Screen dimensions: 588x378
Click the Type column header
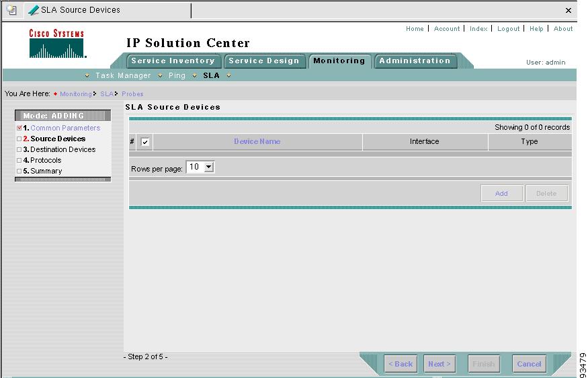[x=530, y=141]
